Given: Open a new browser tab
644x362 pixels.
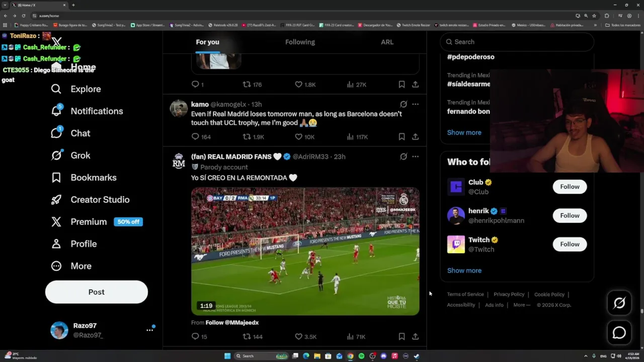Looking at the screenshot, I should [73, 5].
